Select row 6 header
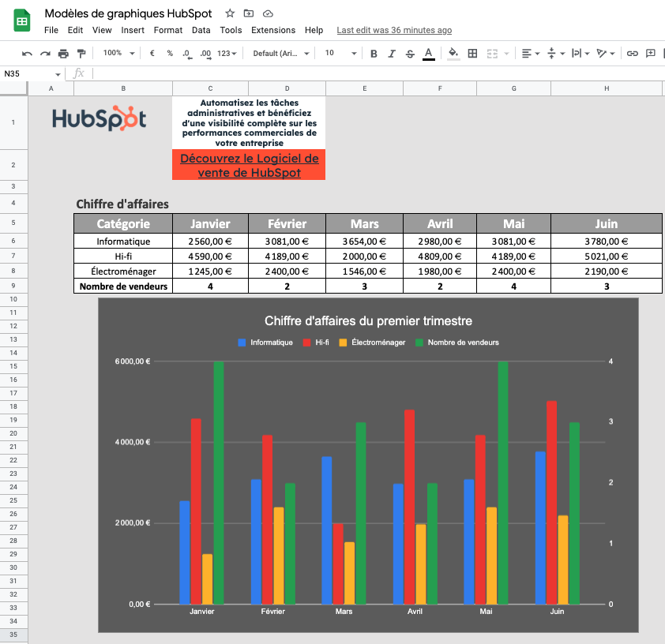Viewport: 665px width, 644px height. (13, 241)
